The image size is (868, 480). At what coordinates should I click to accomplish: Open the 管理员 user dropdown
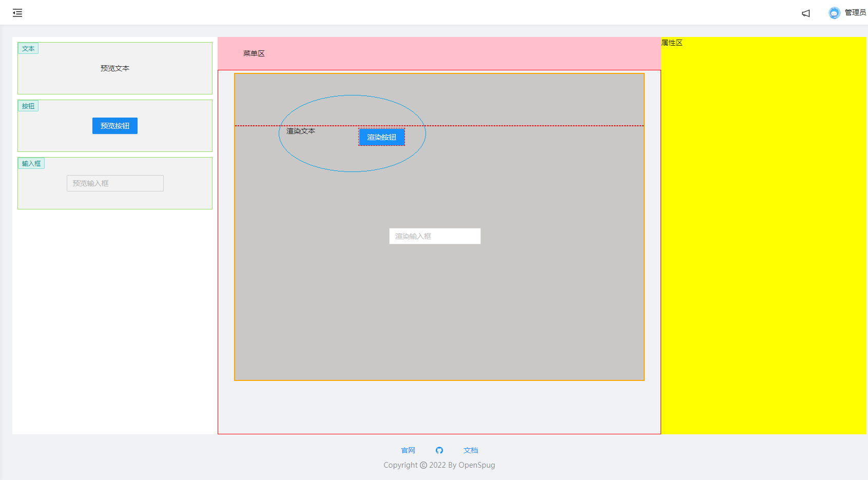click(x=855, y=13)
